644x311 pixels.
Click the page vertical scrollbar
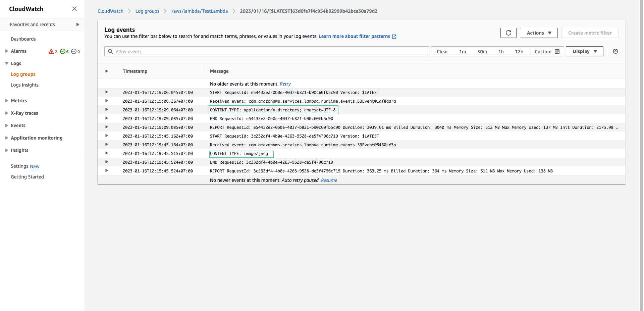[x=642, y=155]
